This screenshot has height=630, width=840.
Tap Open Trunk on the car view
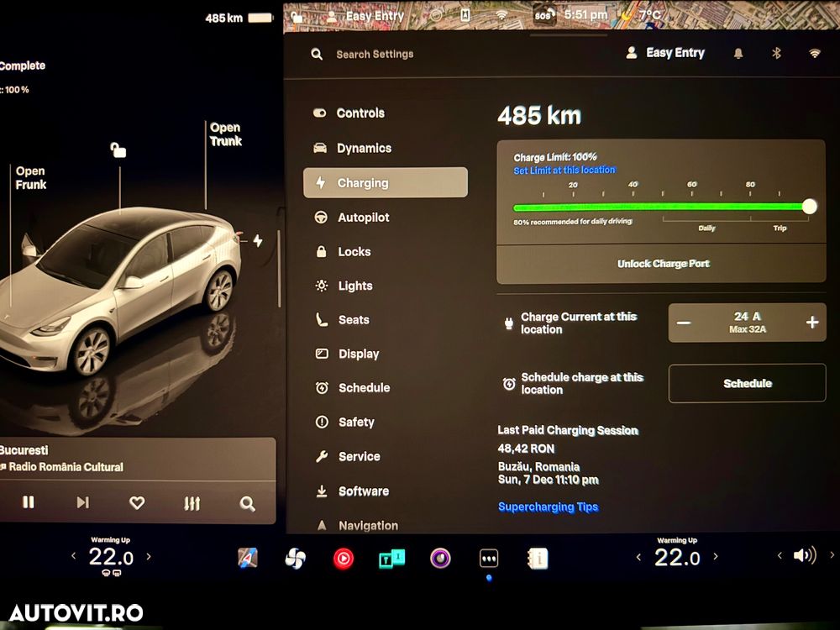point(225,134)
